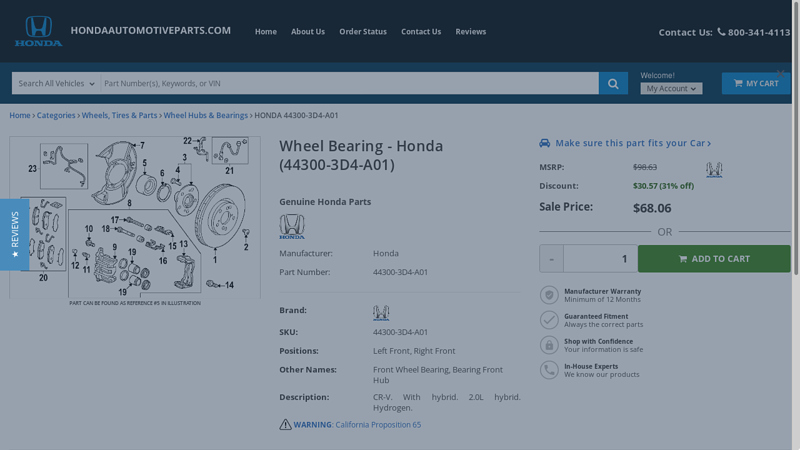The width and height of the screenshot is (800, 450).
Task: Click the magnifying glass search button
Action: click(x=613, y=84)
